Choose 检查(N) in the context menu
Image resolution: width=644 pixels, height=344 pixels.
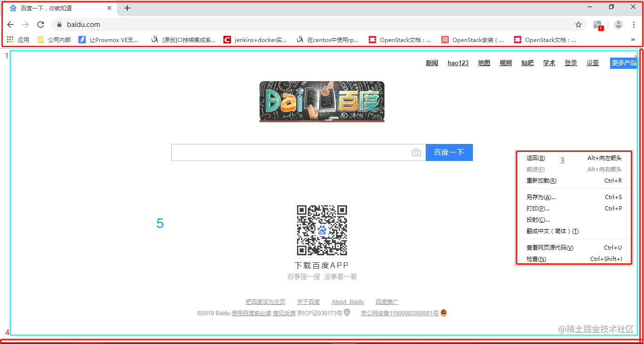pyautogui.click(x=574, y=259)
